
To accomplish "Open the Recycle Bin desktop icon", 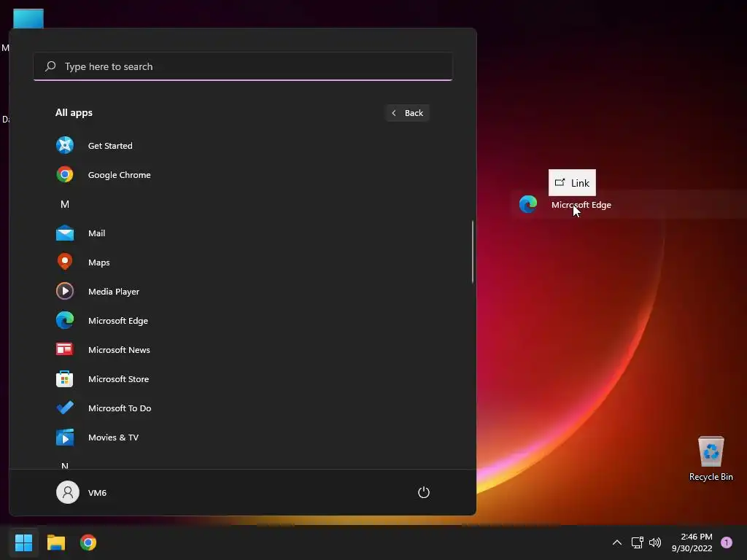I will (x=711, y=451).
